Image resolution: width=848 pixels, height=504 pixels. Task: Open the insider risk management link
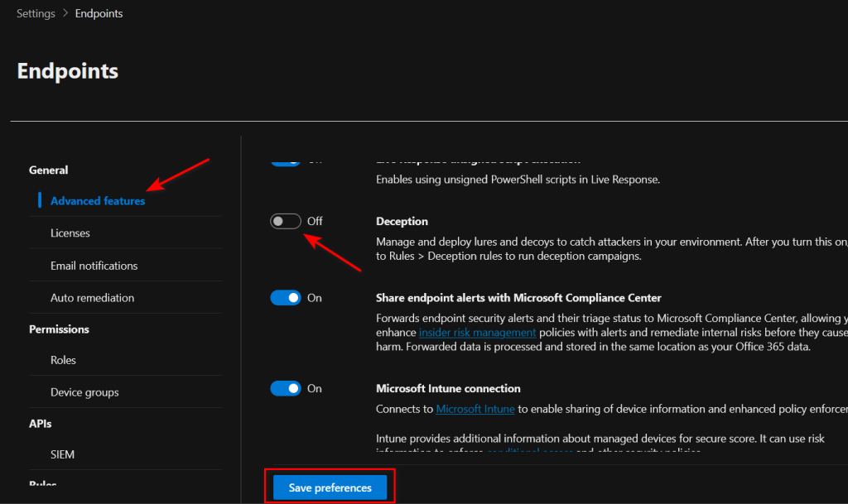(477, 333)
